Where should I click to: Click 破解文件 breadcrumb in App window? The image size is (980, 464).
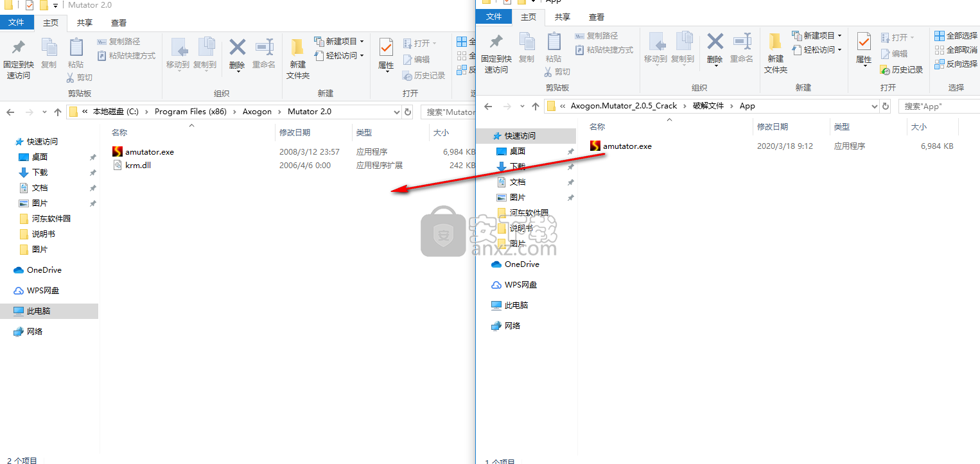pyautogui.click(x=708, y=106)
